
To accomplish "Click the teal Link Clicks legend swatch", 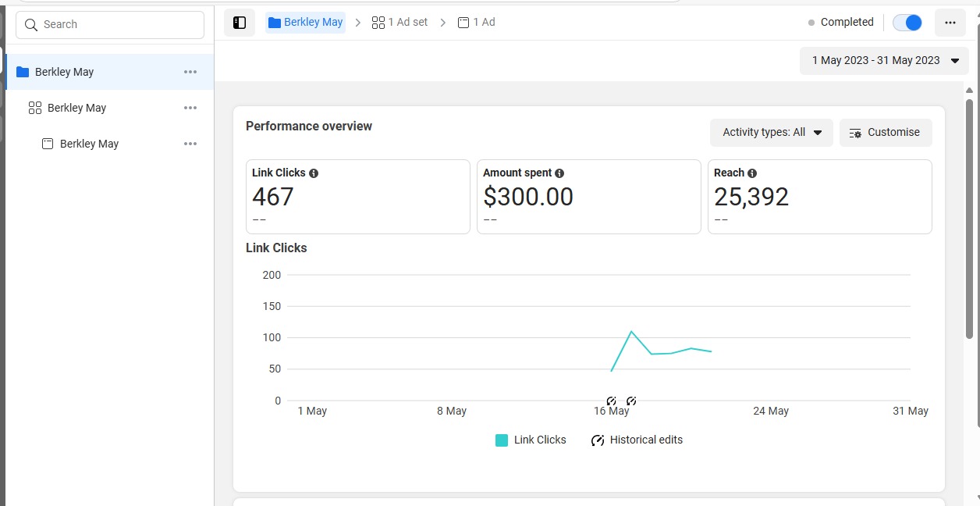I will [502, 440].
